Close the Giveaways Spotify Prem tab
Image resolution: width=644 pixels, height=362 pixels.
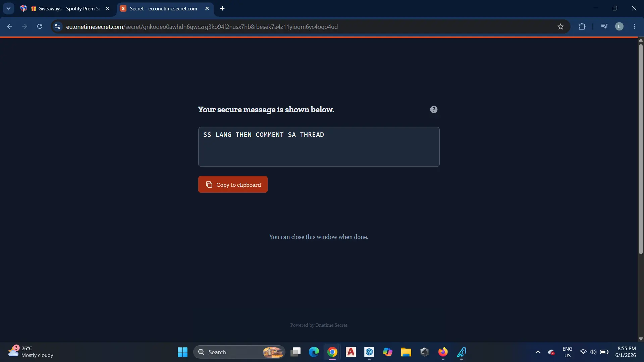click(107, 8)
